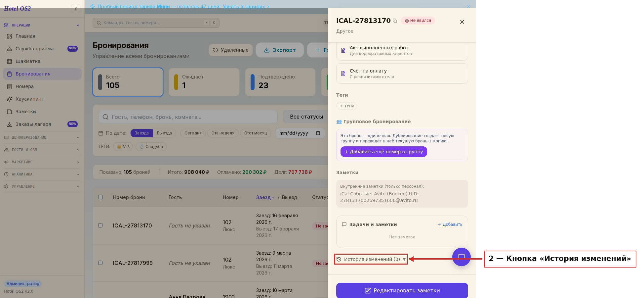Tick the select-all bookings checkbox
The image size is (644, 298).
tap(101, 197)
